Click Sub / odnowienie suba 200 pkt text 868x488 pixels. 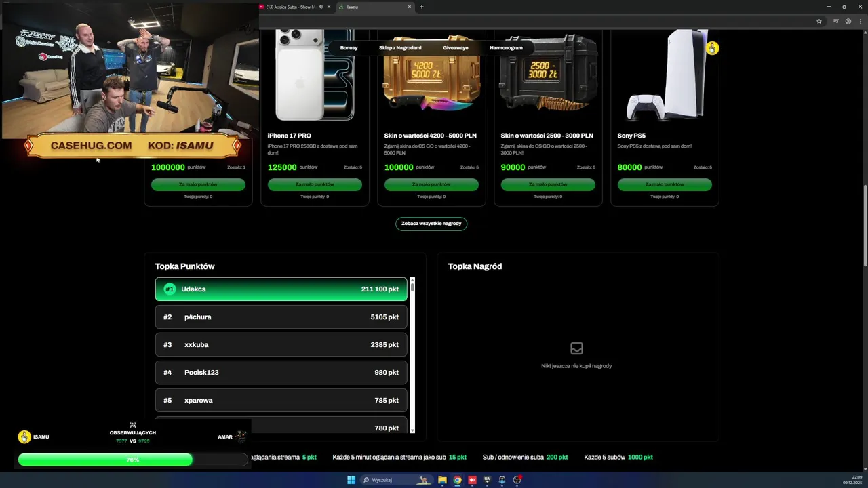(x=525, y=457)
